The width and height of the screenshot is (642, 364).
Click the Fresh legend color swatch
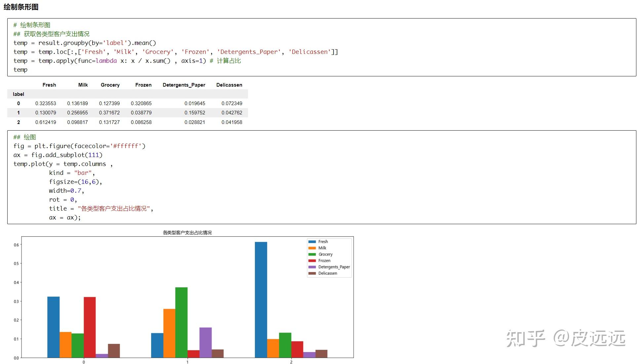tap(312, 242)
